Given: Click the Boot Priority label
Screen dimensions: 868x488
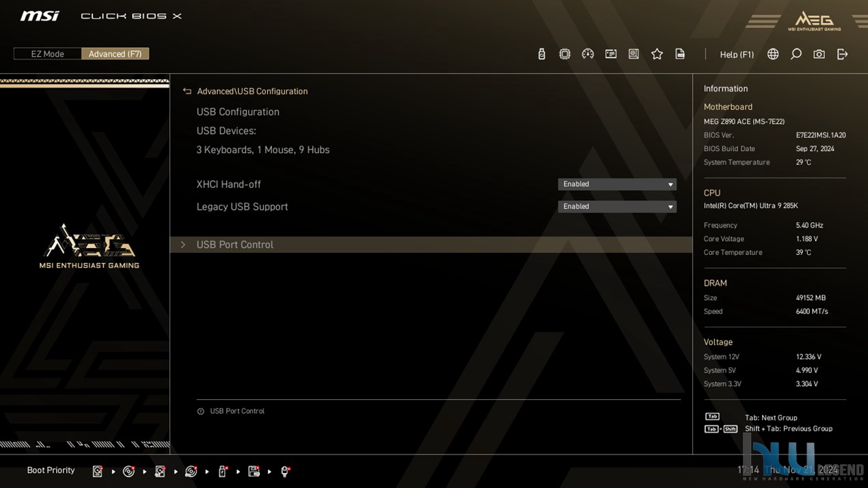Looking at the screenshot, I should click(x=51, y=470).
